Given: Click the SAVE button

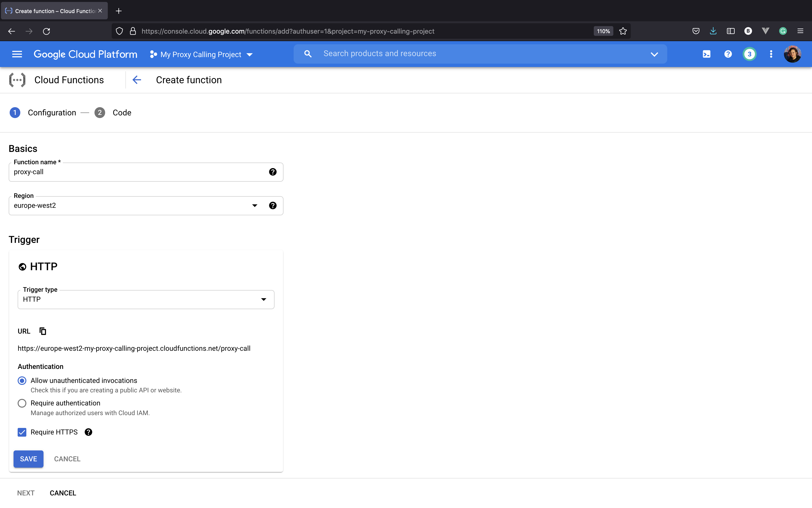Looking at the screenshot, I should point(29,459).
